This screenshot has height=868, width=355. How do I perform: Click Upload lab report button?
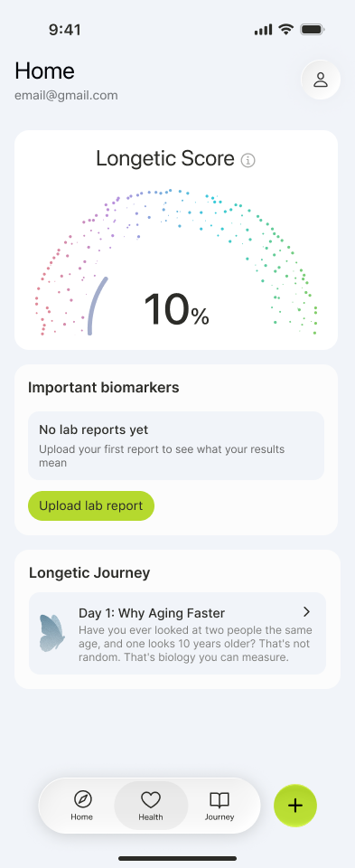pos(91,506)
